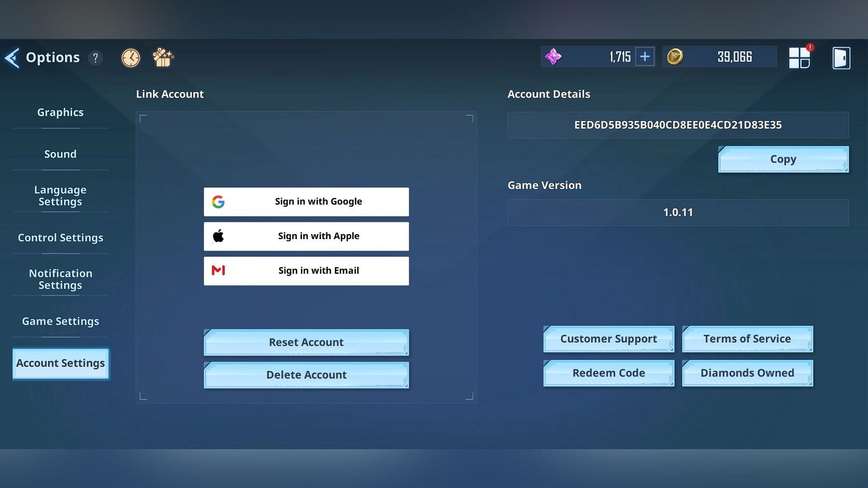
Task: Click the gold coin currency icon
Action: click(x=675, y=57)
